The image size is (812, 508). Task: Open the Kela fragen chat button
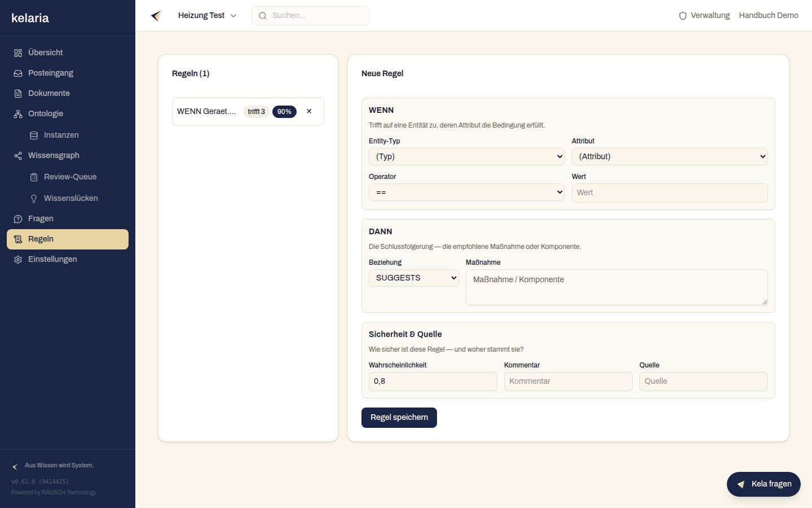(x=764, y=484)
